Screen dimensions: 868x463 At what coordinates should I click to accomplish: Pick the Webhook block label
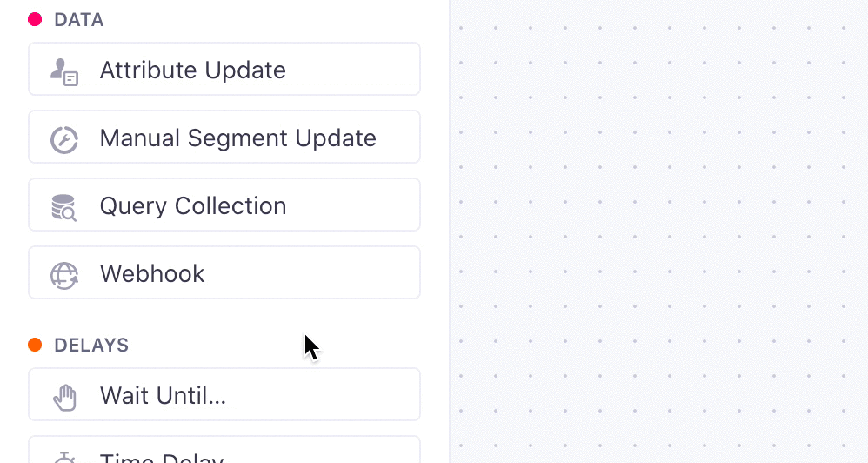click(x=152, y=274)
